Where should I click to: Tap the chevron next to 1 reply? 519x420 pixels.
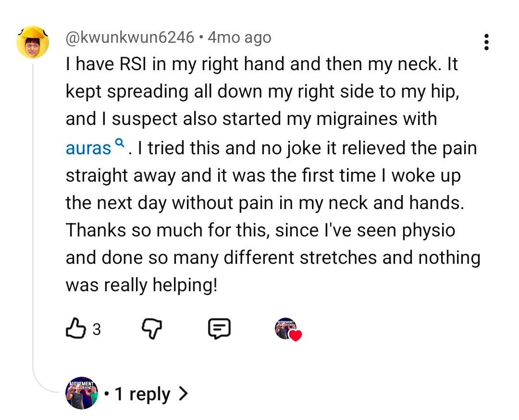click(183, 394)
